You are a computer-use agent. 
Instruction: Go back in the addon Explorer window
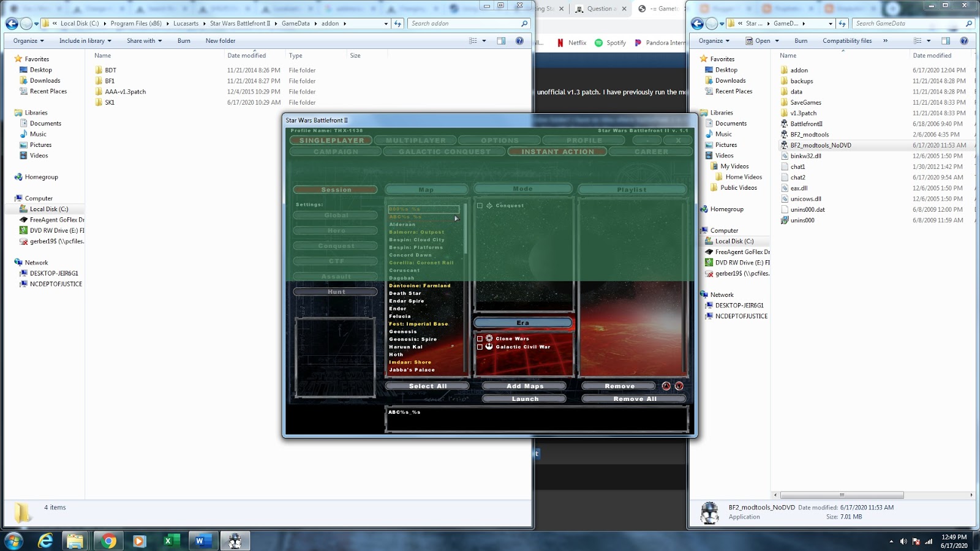(x=12, y=23)
